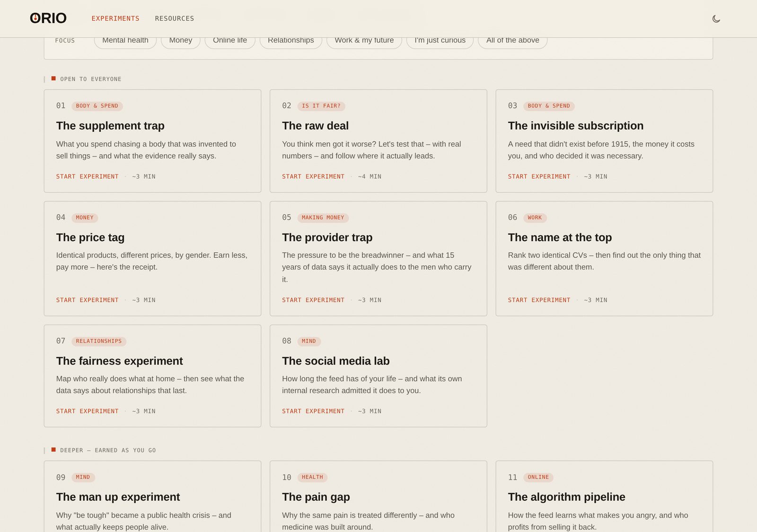
Task: Start the social media lab experiment
Action: point(313,411)
